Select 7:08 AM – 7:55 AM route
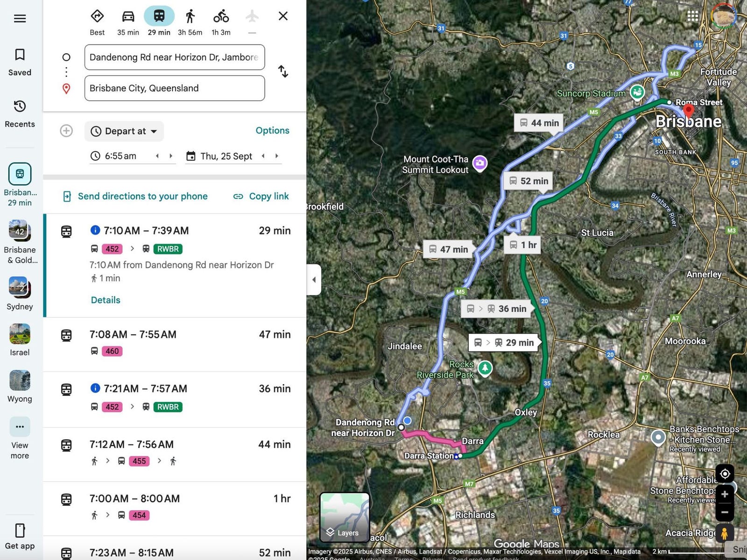The image size is (747, 560). tap(176, 344)
